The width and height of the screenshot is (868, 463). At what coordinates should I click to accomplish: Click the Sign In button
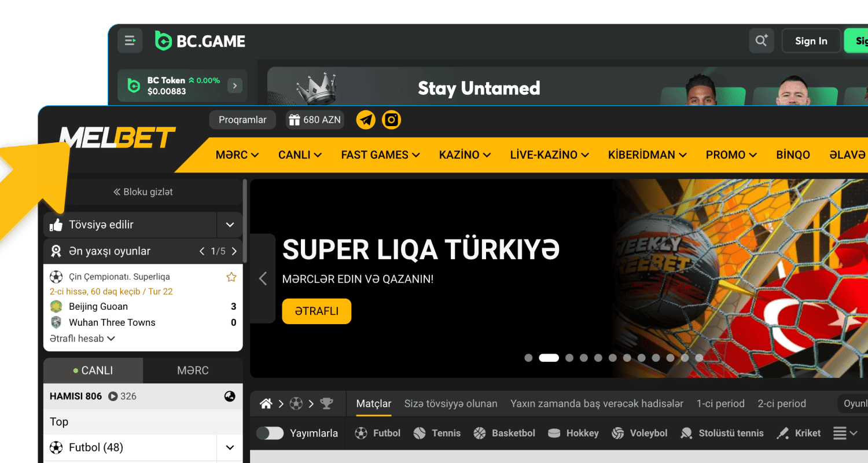pos(811,41)
